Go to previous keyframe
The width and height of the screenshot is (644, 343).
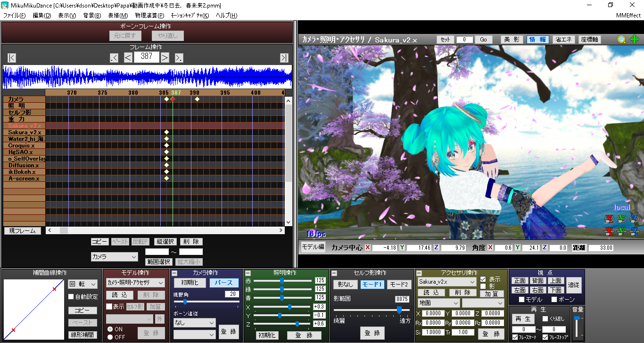(114, 57)
